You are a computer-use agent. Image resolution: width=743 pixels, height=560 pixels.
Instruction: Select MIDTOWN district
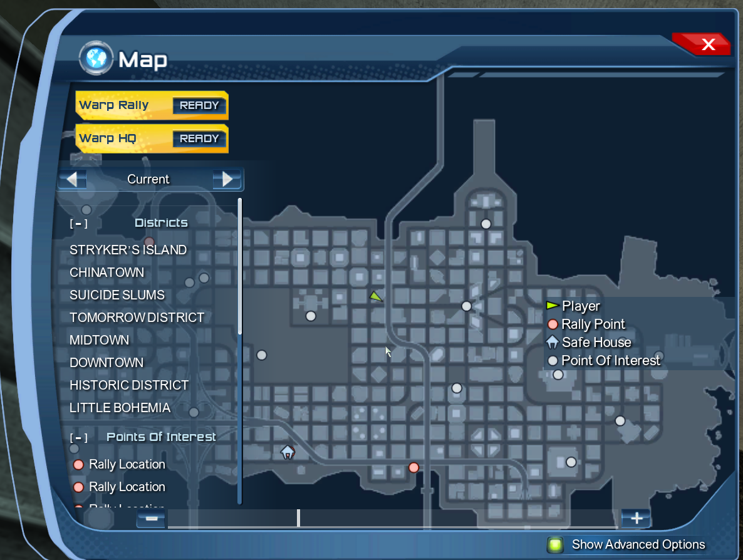[99, 340]
